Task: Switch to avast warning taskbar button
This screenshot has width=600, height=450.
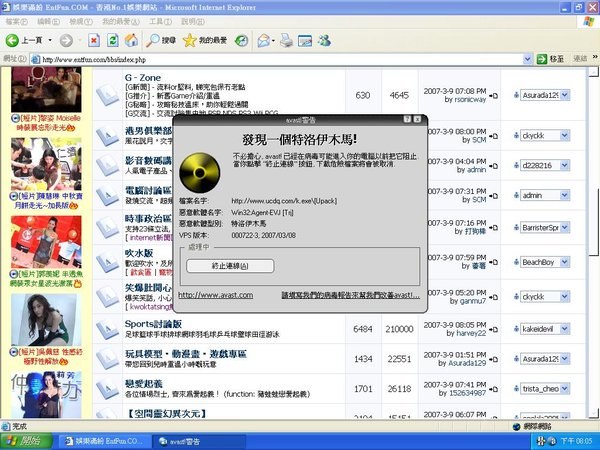Action: 198,441
